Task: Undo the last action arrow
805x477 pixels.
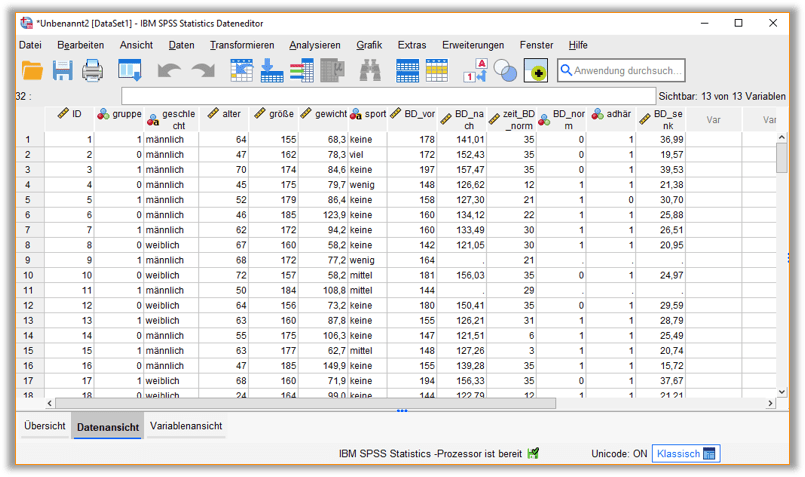Action: click(x=169, y=70)
